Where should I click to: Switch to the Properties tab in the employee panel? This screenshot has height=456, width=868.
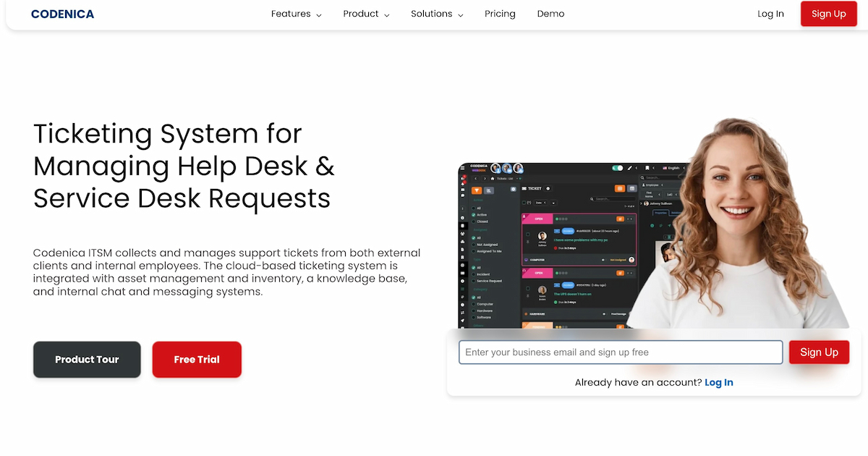tap(660, 212)
